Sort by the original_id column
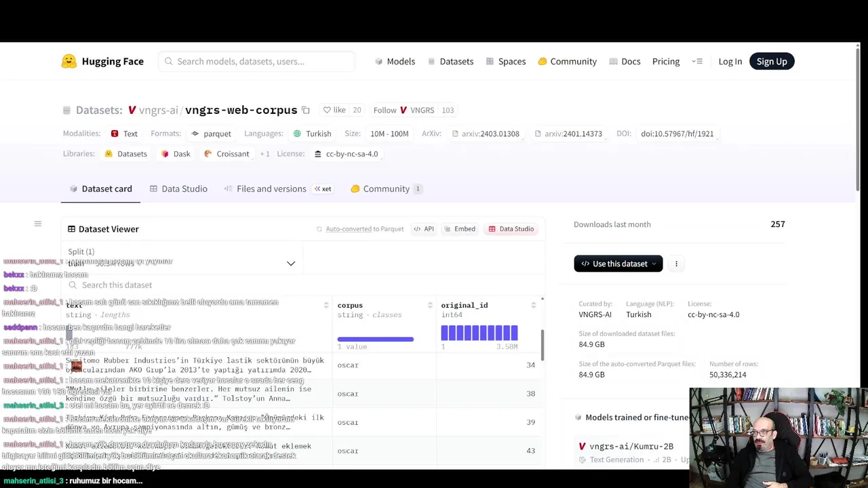The height and width of the screenshot is (488, 868). click(533, 306)
